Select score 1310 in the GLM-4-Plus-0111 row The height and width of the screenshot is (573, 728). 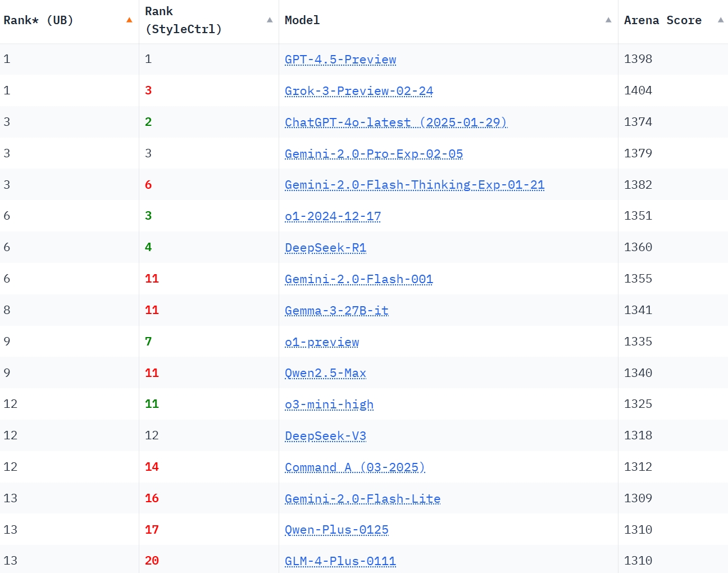click(x=638, y=561)
